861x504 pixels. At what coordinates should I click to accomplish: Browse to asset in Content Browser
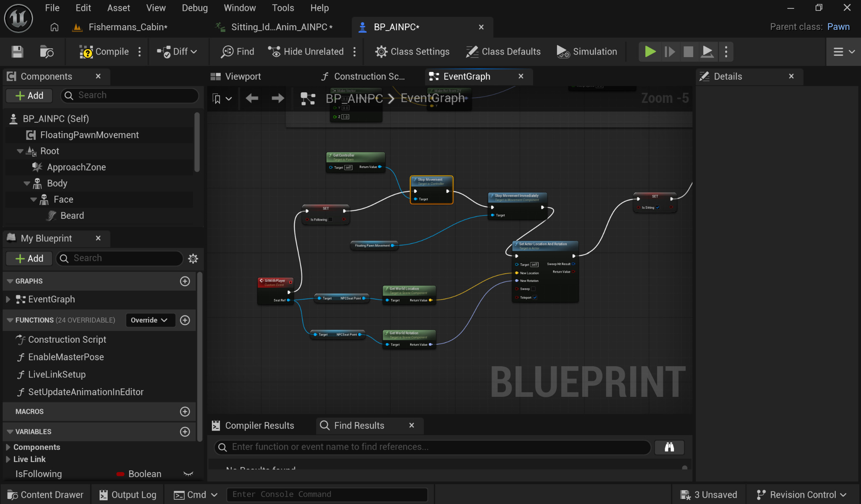tap(46, 52)
